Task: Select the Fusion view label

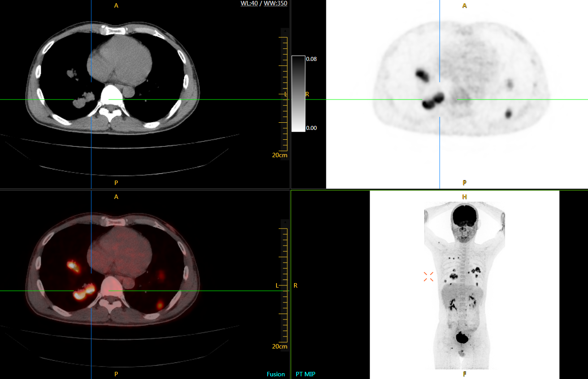Action: (276, 374)
